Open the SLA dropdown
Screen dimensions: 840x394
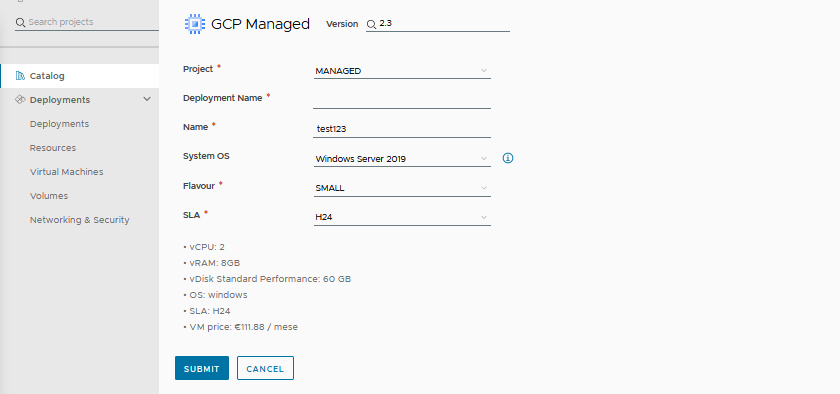(x=402, y=217)
